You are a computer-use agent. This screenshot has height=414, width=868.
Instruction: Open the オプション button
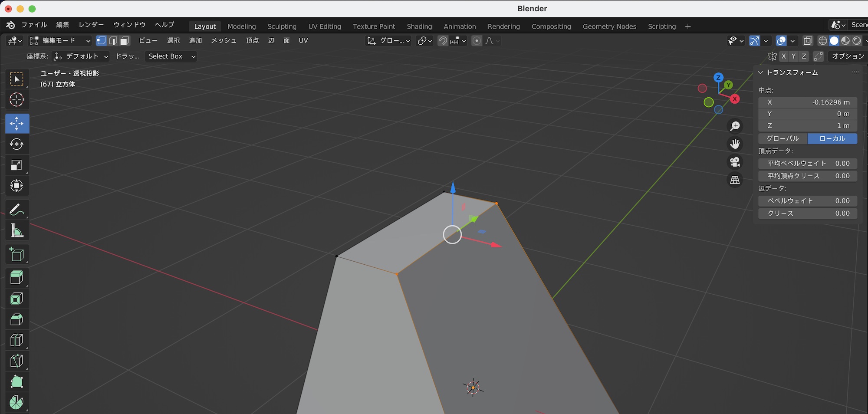(848, 56)
